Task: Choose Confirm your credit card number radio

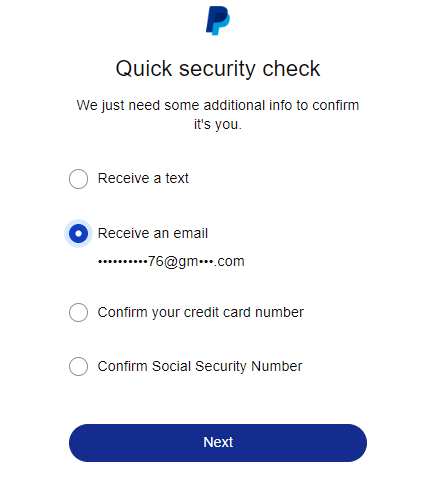Action: point(78,312)
